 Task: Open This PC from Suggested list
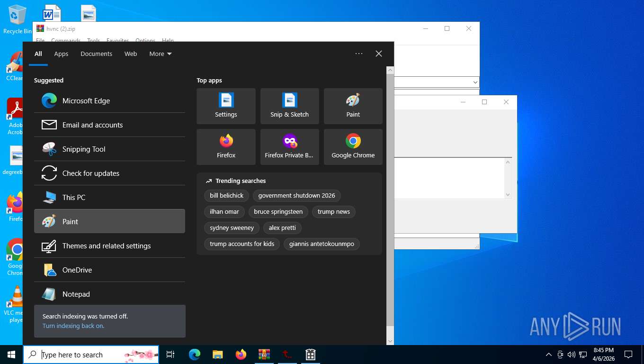click(x=109, y=197)
